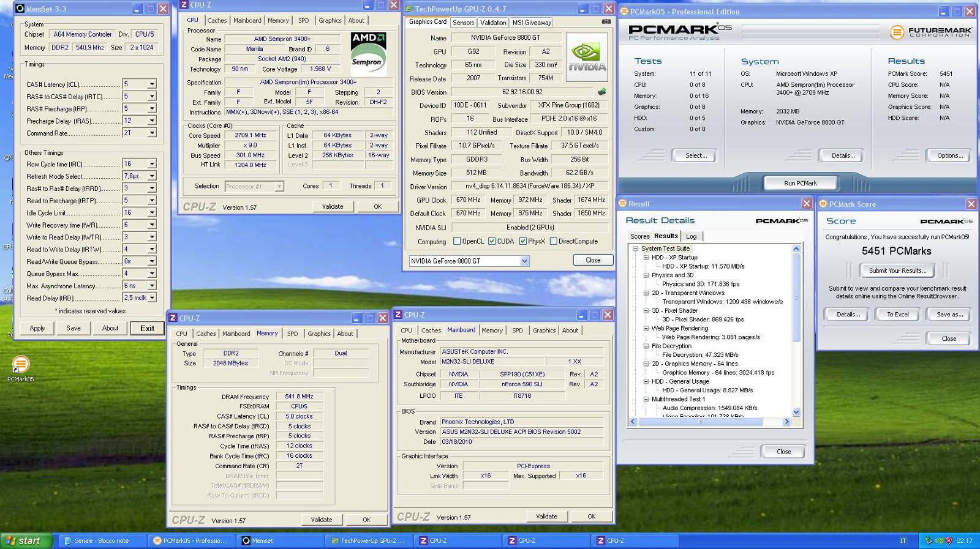Open the Max. Asynchrone Latency dropdown

[x=151, y=286]
